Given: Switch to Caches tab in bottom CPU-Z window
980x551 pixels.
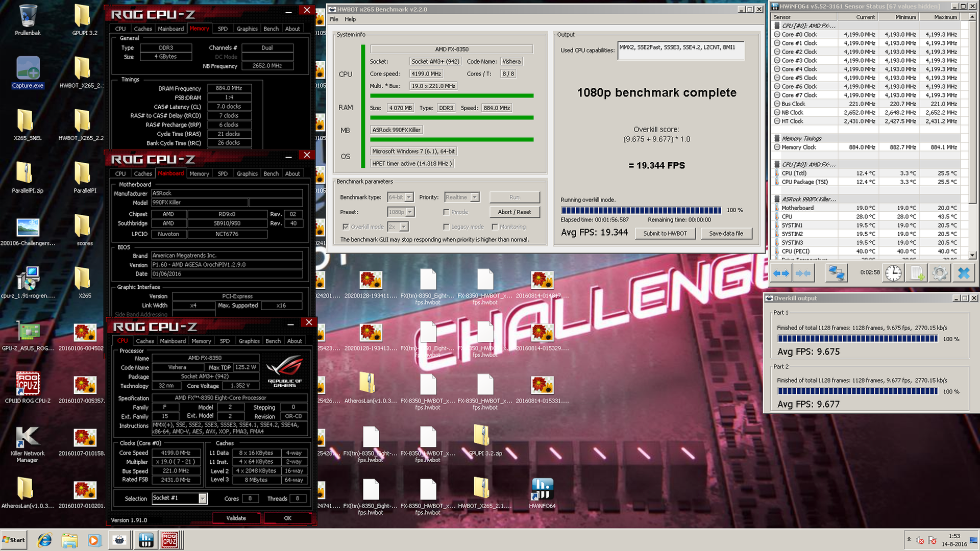Looking at the screenshot, I should point(145,341).
